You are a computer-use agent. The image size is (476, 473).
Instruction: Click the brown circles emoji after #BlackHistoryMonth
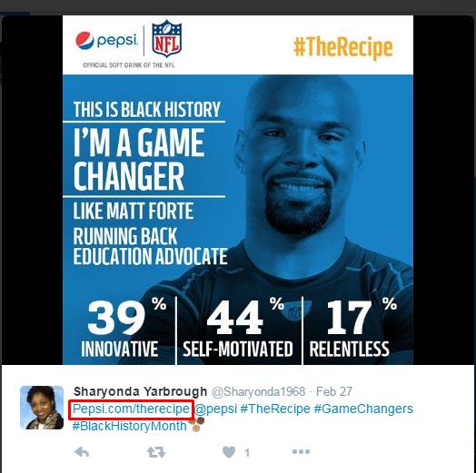click(196, 424)
